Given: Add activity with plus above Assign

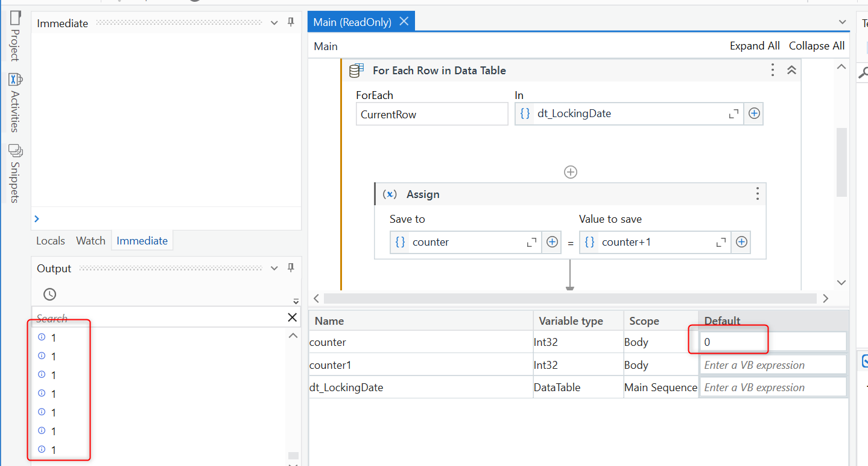Looking at the screenshot, I should 570,172.
